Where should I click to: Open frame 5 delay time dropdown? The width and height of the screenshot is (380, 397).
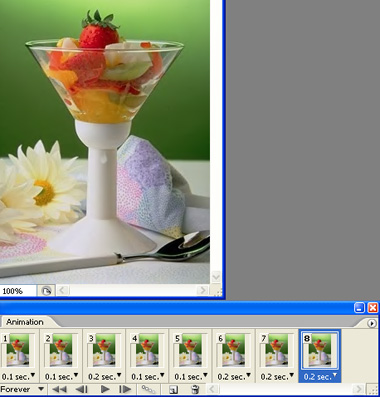click(190, 377)
